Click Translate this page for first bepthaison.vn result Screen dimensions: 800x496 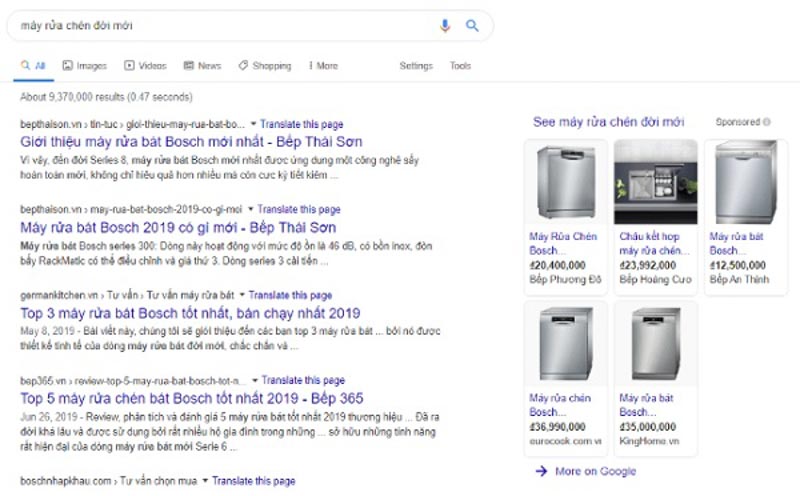pyautogui.click(x=302, y=124)
